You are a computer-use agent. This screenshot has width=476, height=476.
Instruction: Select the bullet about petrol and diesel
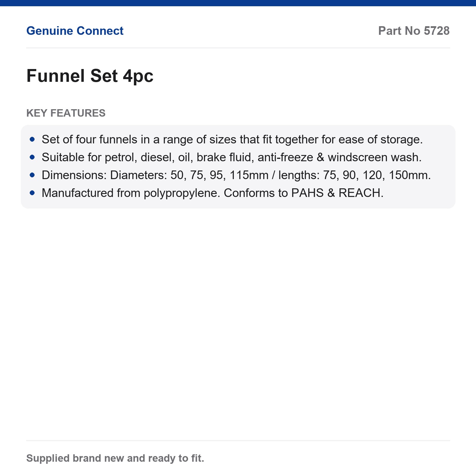click(x=231, y=157)
